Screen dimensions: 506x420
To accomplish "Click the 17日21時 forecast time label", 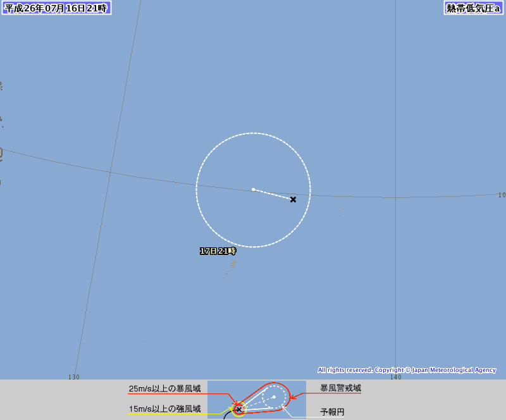I will [218, 251].
